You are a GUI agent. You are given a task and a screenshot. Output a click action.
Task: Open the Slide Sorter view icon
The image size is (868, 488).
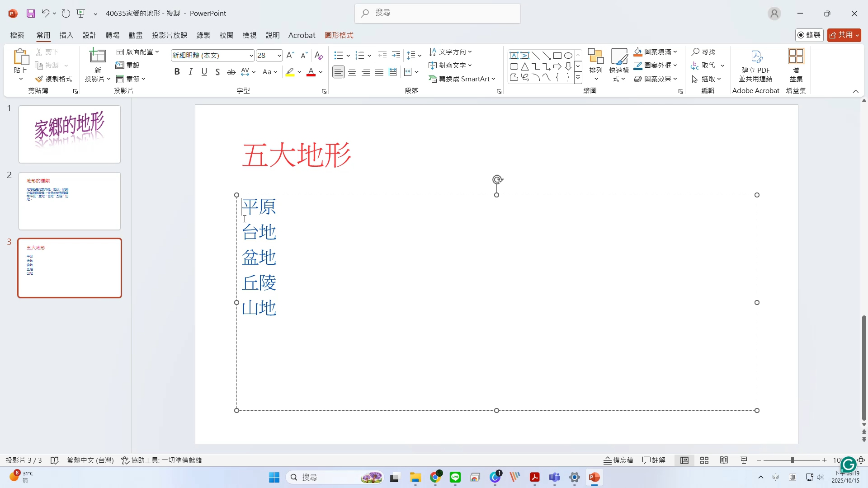coord(704,460)
